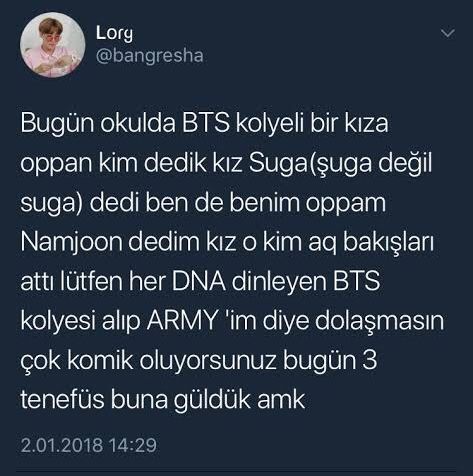Click the word ARMY in the tweet
The image size is (473, 476).
pos(182,321)
